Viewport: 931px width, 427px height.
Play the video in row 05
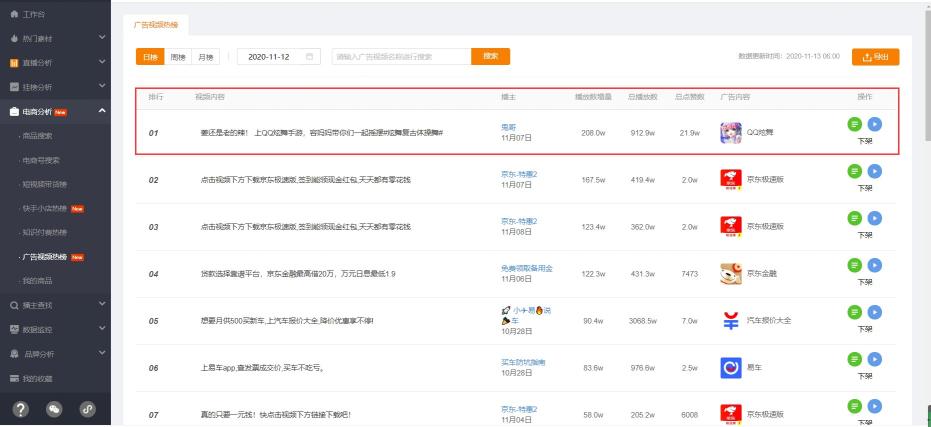tap(875, 312)
